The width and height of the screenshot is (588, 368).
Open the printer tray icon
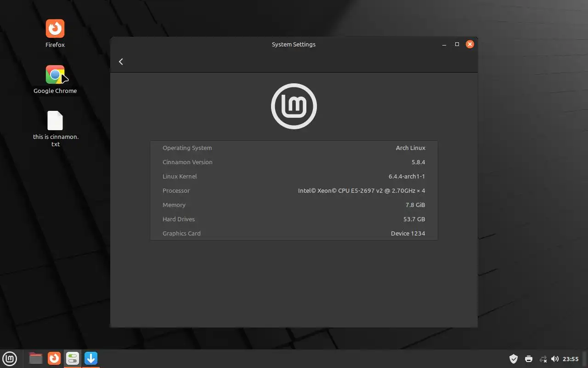[x=529, y=359]
